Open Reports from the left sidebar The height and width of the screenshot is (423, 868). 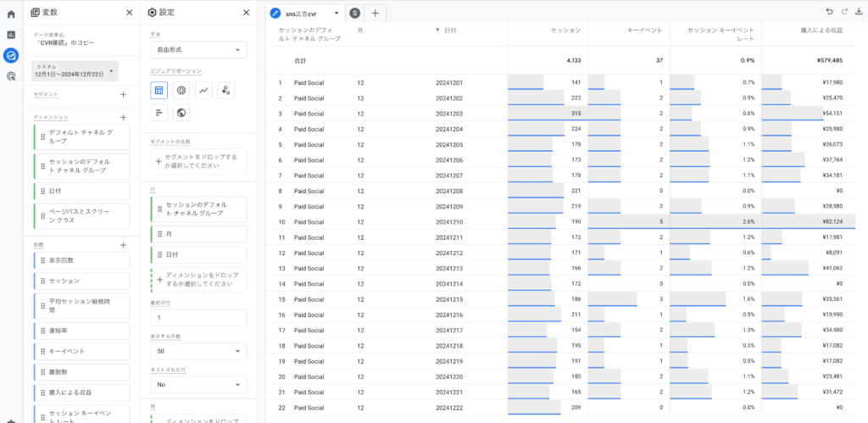(x=11, y=35)
